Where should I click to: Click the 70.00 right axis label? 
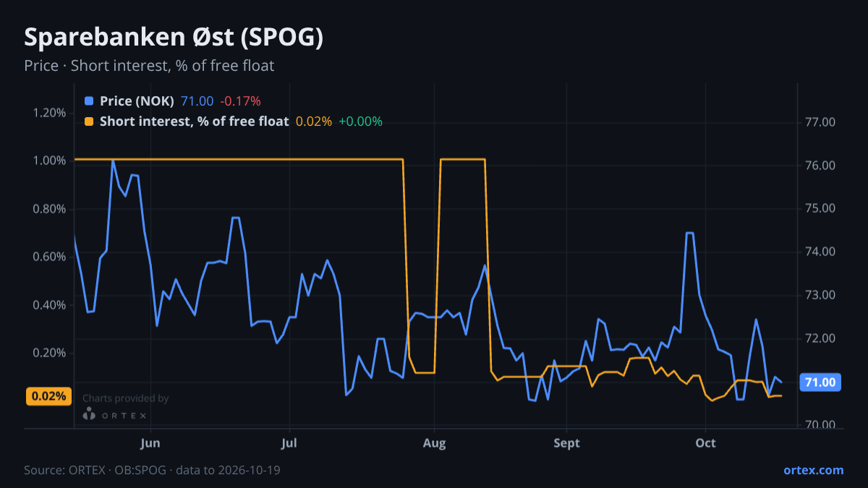click(x=820, y=425)
